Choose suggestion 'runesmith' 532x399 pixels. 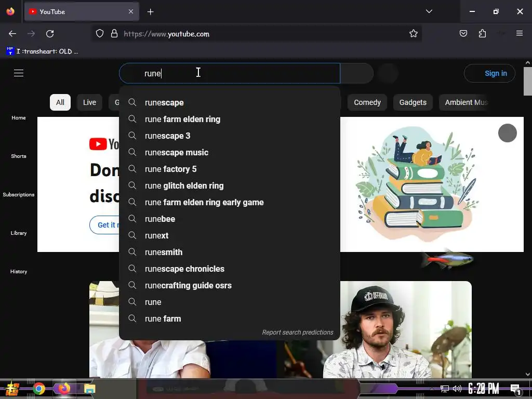(230, 252)
